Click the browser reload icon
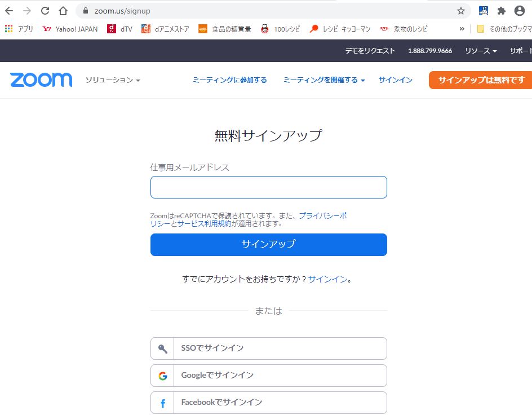The image size is (532, 419). [x=45, y=11]
